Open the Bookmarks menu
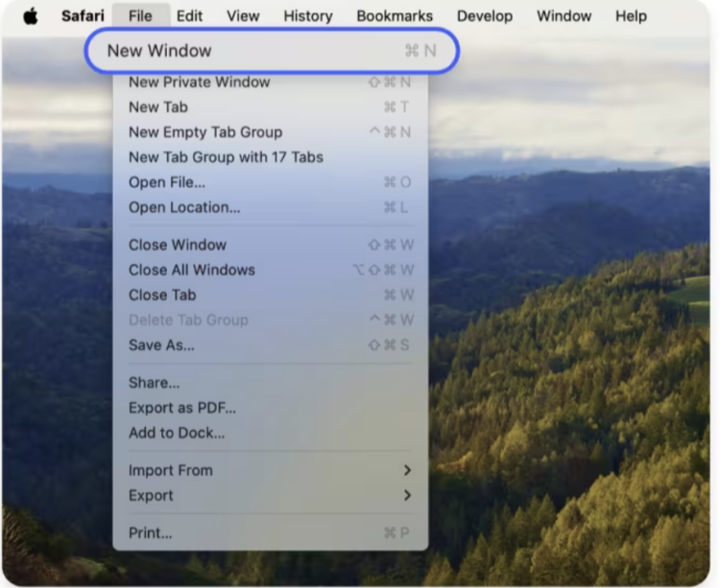Screen dimensions: 720x588 [395, 16]
